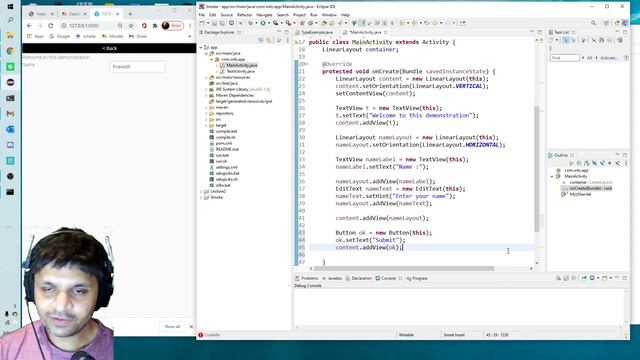Open the Run button dropdown arrow
This screenshot has height=360, width=640.
point(268,23)
